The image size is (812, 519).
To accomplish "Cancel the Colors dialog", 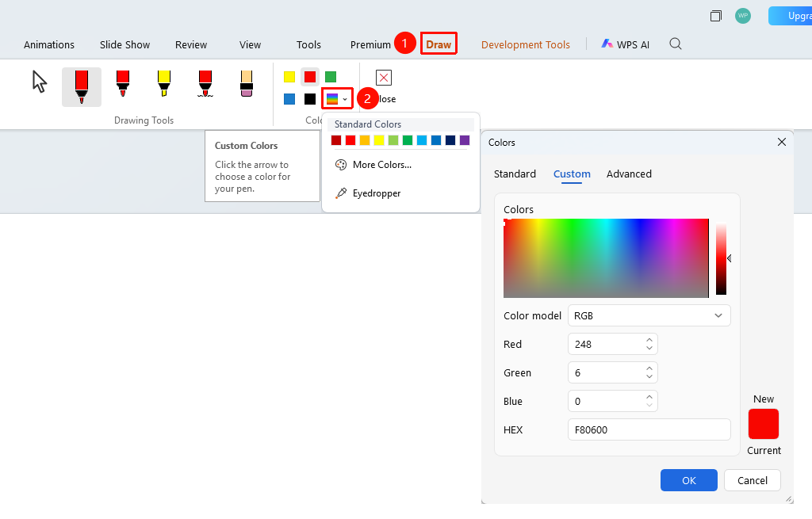I will click(x=752, y=480).
